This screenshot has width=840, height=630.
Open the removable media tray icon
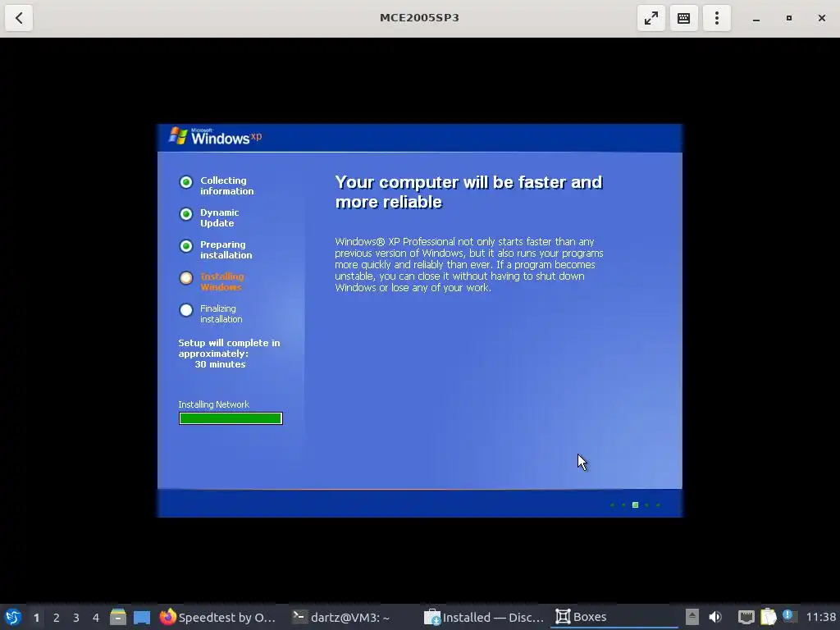(x=692, y=617)
